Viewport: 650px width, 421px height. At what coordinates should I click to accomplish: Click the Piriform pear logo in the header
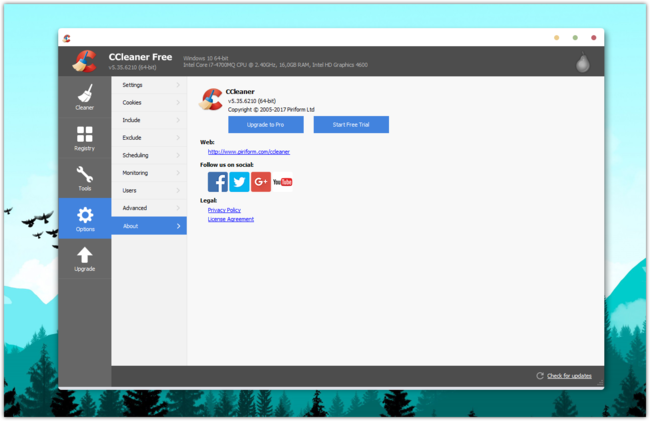[582, 63]
